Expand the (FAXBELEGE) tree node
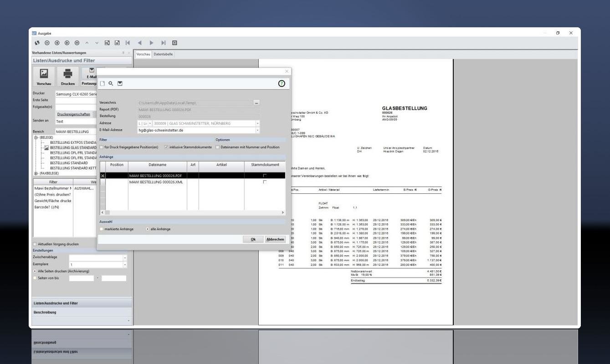Viewport: 610px width, 364px height. click(x=36, y=173)
